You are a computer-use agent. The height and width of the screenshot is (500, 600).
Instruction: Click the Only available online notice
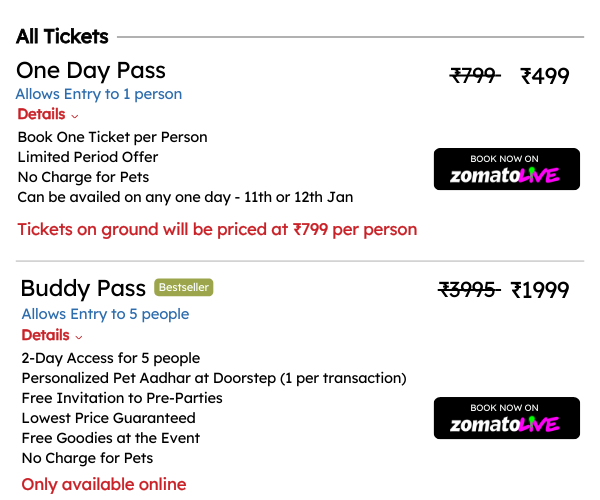coord(104,484)
